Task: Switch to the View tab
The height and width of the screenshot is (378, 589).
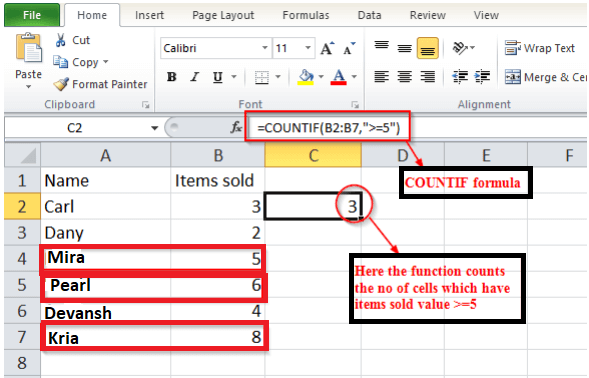Action: [486, 15]
